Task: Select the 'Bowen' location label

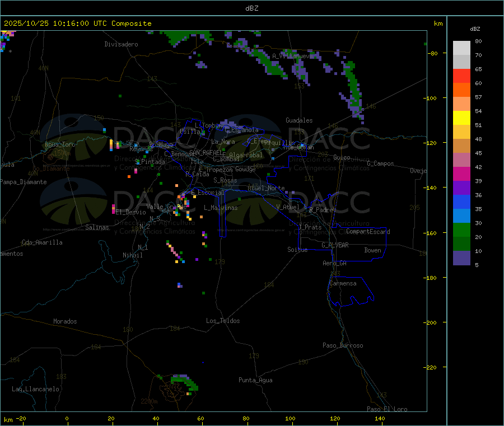Action: tap(373, 250)
